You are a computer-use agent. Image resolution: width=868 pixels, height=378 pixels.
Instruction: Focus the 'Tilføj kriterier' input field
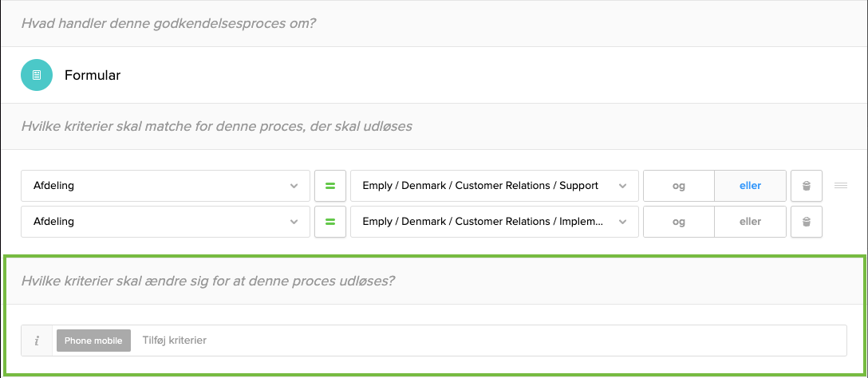pyautogui.click(x=479, y=341)
